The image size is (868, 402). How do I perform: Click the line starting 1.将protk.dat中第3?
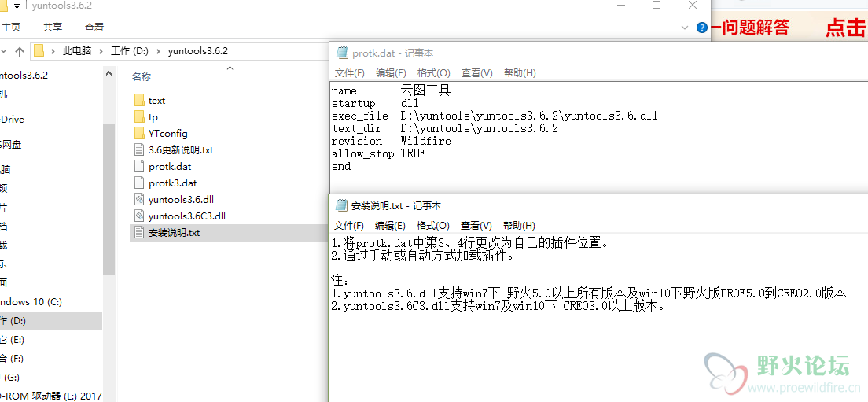click(470, 244)
